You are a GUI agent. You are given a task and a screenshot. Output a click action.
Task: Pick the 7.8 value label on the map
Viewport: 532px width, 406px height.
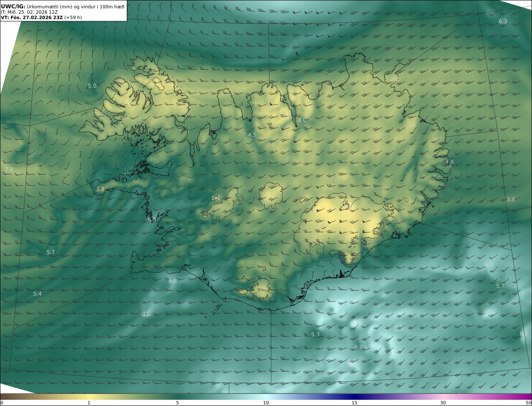tap(172, 281)
